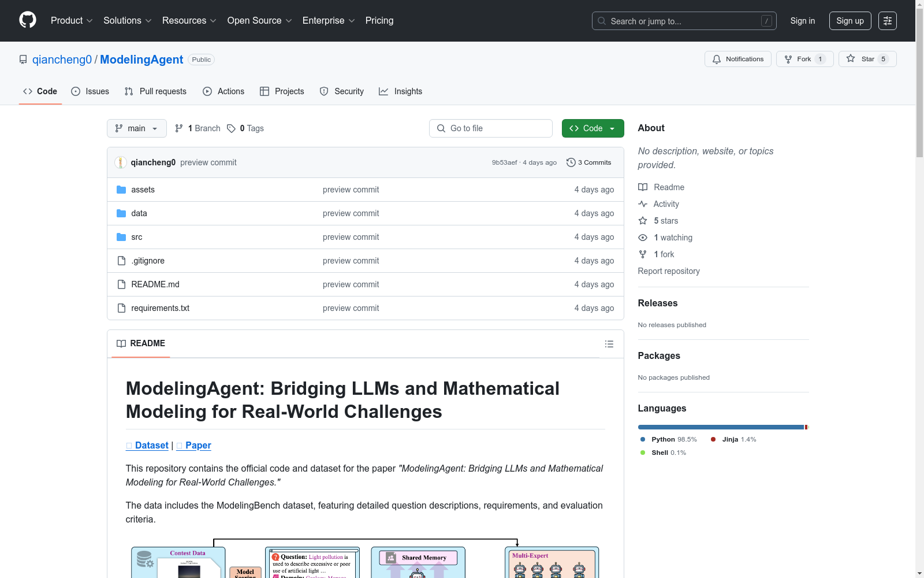This screenshot has width=924, height=578.
Task: Click the Python segment of languages bar
Action: click(721, 427)
